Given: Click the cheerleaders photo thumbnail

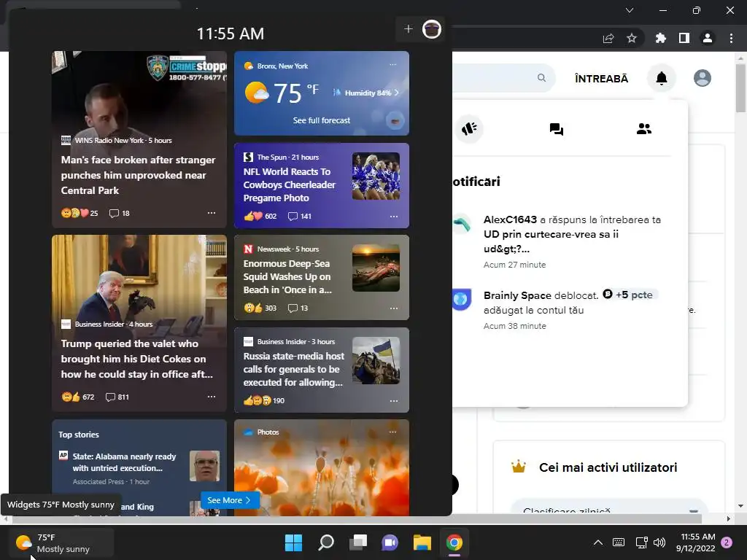Looking at the screenshot, I should [x=376, y=176].
